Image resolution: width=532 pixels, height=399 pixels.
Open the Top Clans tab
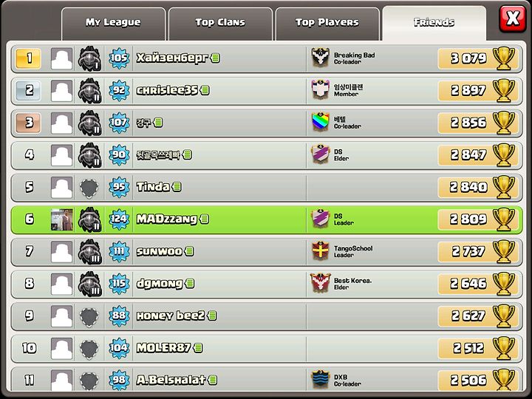point(220,24)
